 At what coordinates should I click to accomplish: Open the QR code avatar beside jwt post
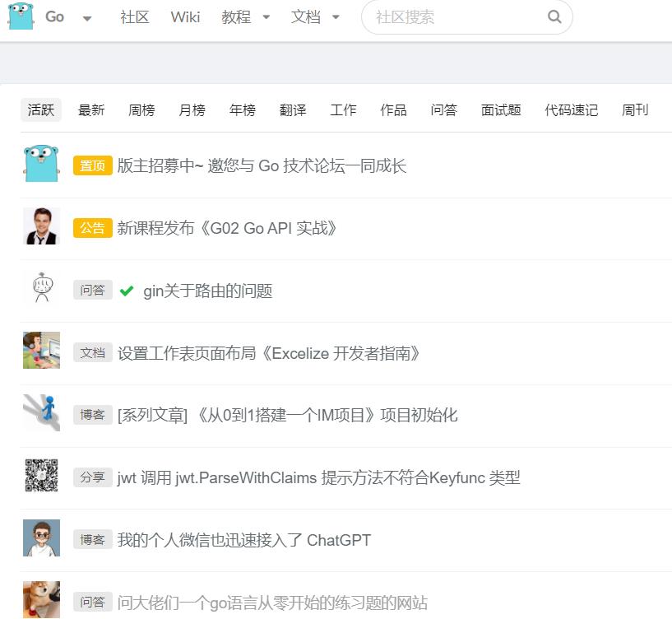pos(41,475)
